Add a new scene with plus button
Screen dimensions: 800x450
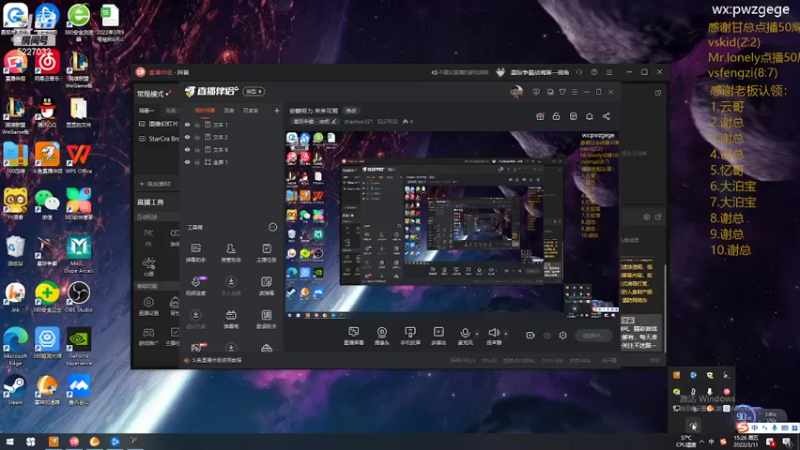pyautogui.click(x=277, y=110)
